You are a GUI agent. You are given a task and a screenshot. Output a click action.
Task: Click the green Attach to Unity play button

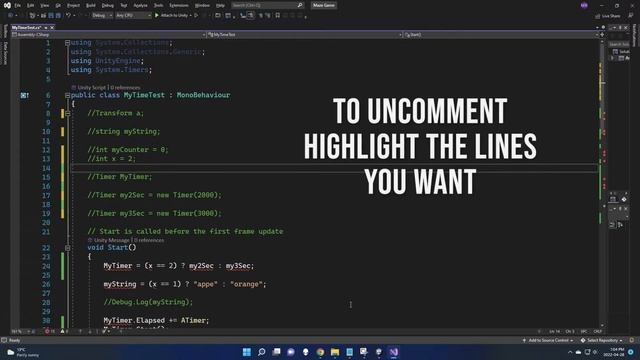(157, 16)
